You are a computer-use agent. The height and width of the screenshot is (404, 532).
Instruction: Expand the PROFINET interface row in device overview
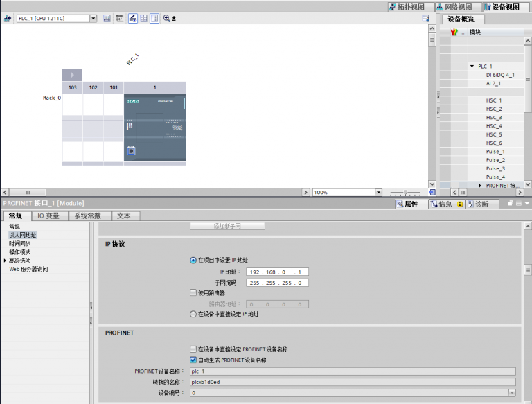tap(480, 185)
